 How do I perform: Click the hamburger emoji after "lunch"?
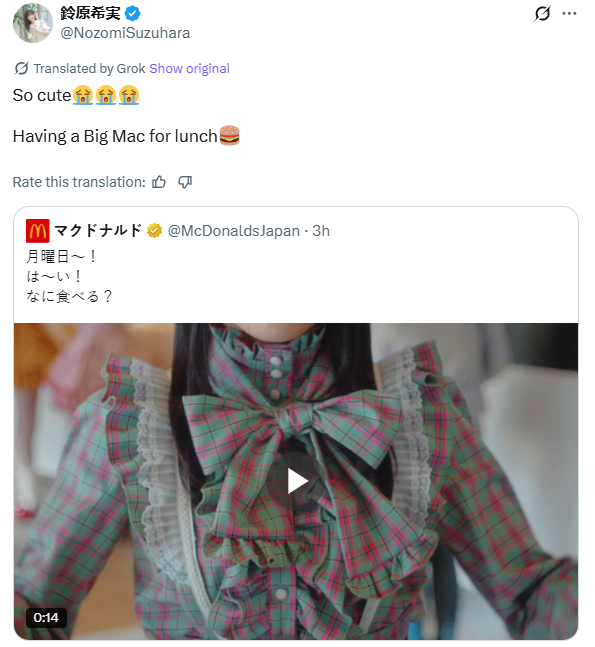tap(229, 136)
